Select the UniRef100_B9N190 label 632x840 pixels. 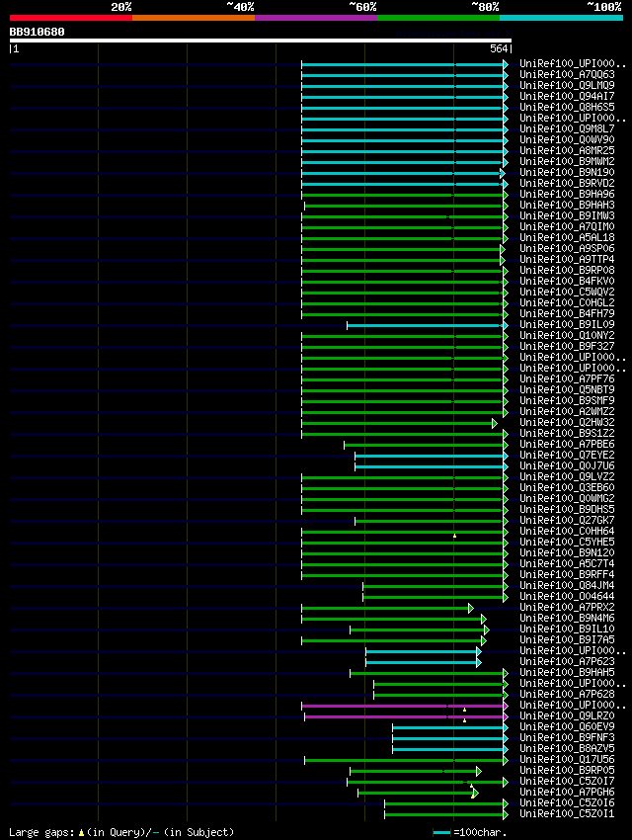pyautogui.click(x=567, y=173)
